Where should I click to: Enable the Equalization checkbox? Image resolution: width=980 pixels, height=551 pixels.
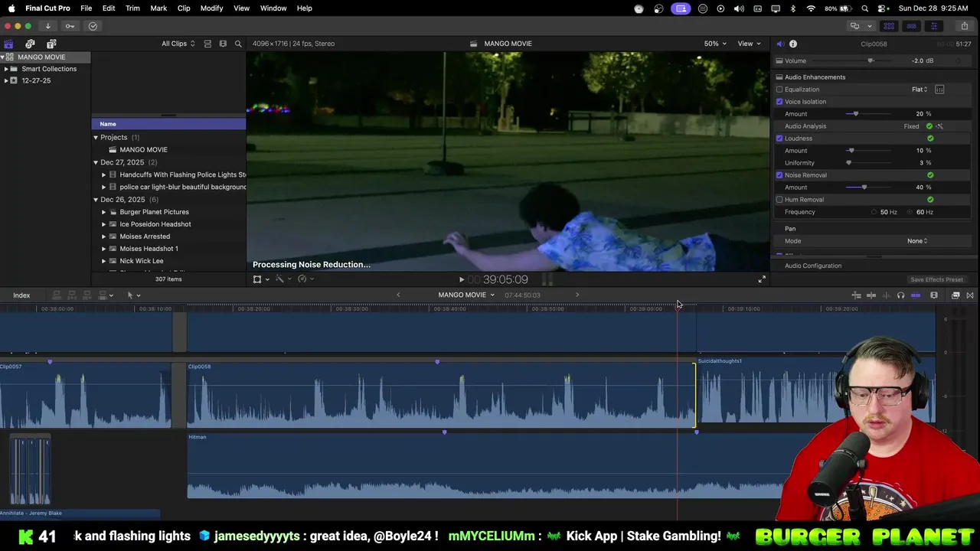779,90
